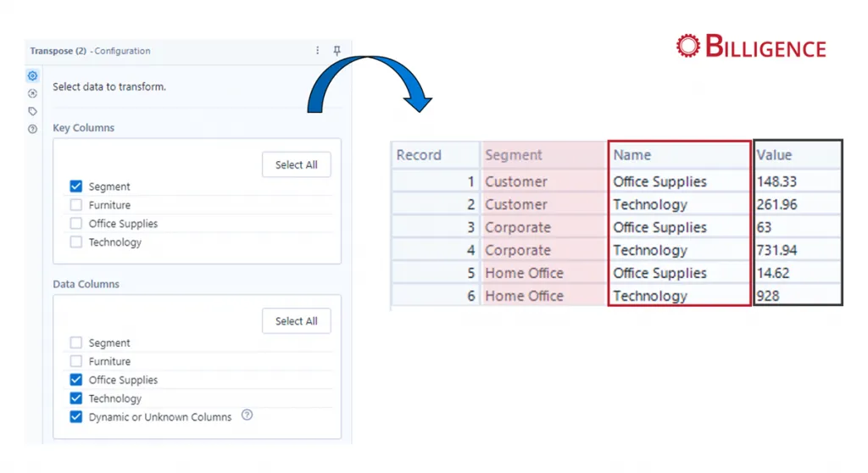The width and height of the screenshot is (868, 473).
Task: Select Home Office cell in record 5
Action: coord(543,272)
